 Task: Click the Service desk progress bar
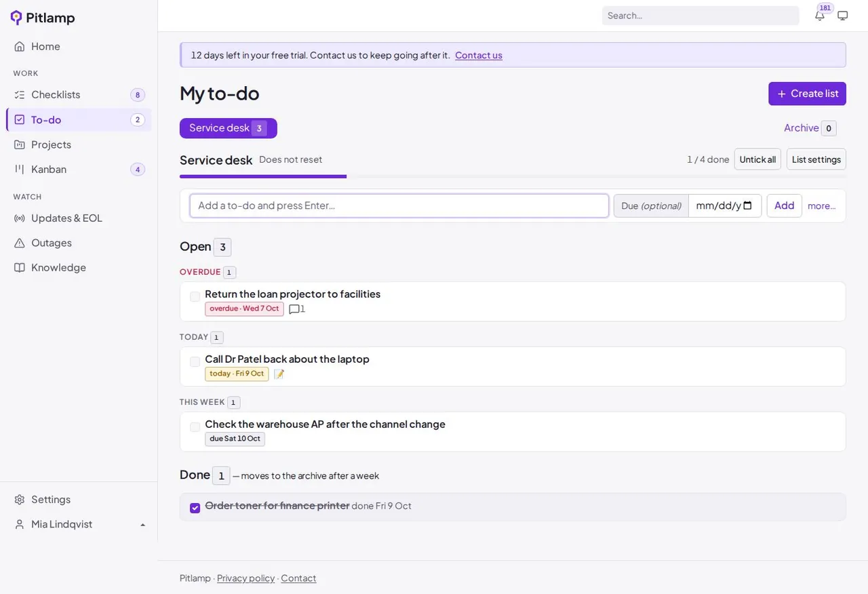pyautogui.click(x=513, y=176)
